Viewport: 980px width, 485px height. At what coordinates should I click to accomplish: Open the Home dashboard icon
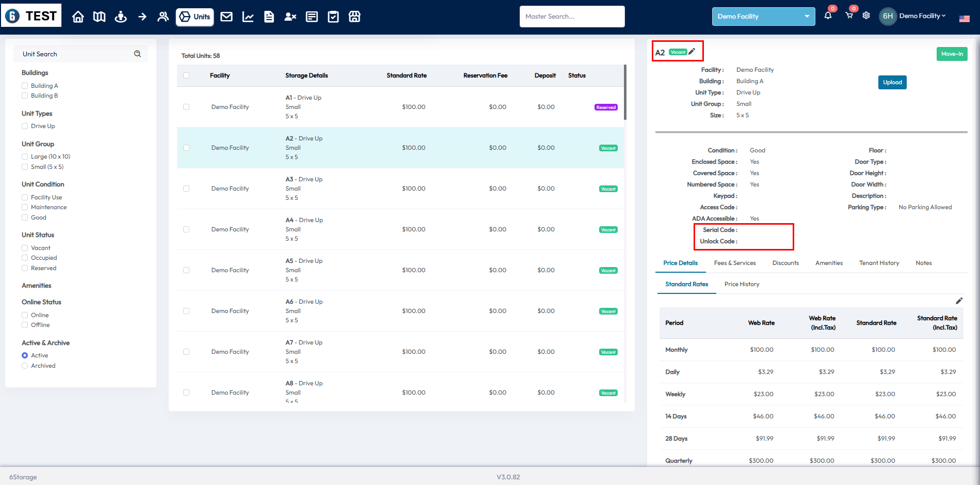pyautogui.click(x=78, y=17)
